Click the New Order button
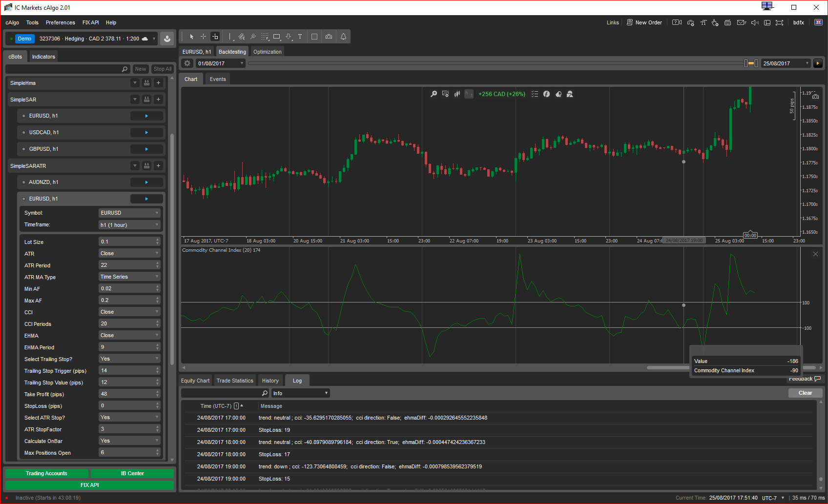 (644, 22)
